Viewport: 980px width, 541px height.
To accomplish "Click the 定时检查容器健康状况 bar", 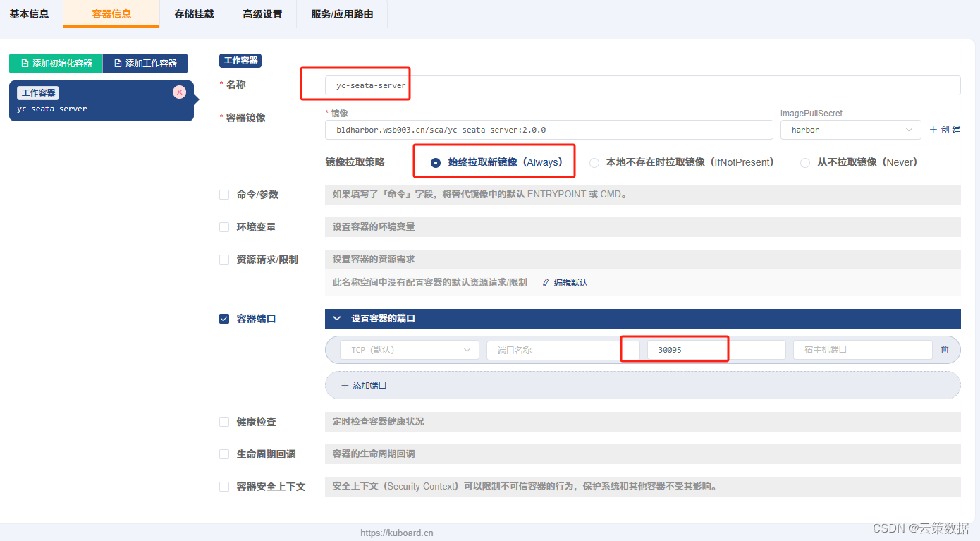I will pyautogui.click(x=642, y=422).
